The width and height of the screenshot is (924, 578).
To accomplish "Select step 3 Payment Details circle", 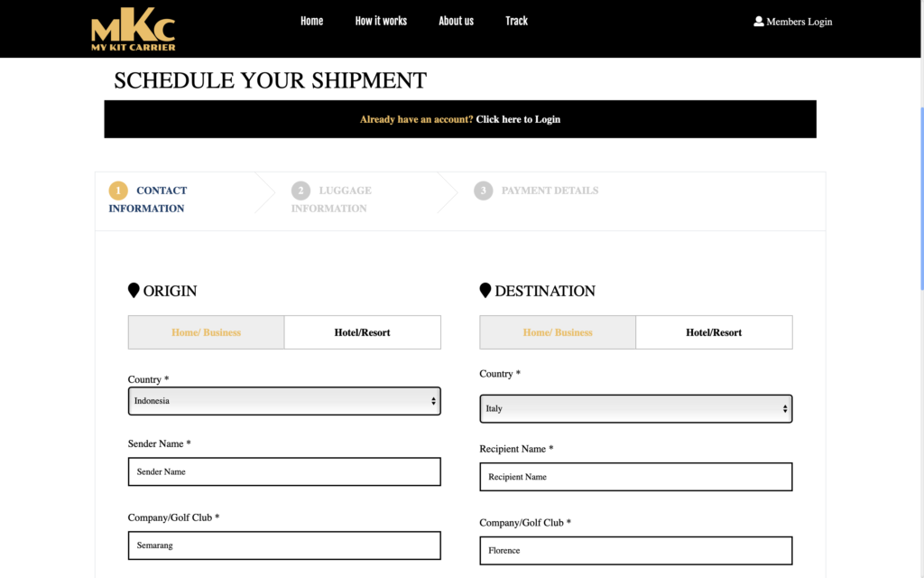I will 484,191.
